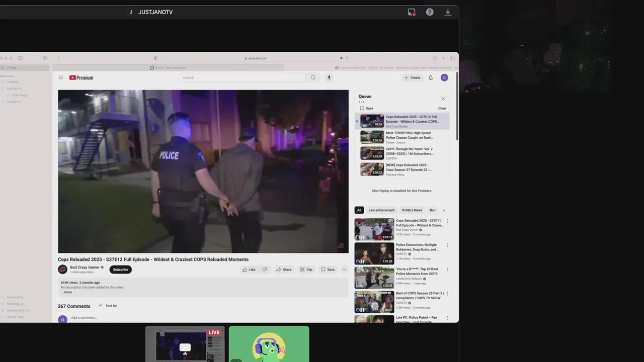
Task: Add a new Safari tab with plus
Action: (443, 58)
